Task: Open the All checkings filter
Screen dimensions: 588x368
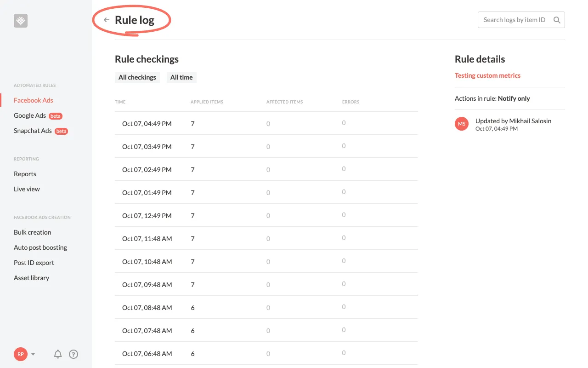Action: pos(137,77)
